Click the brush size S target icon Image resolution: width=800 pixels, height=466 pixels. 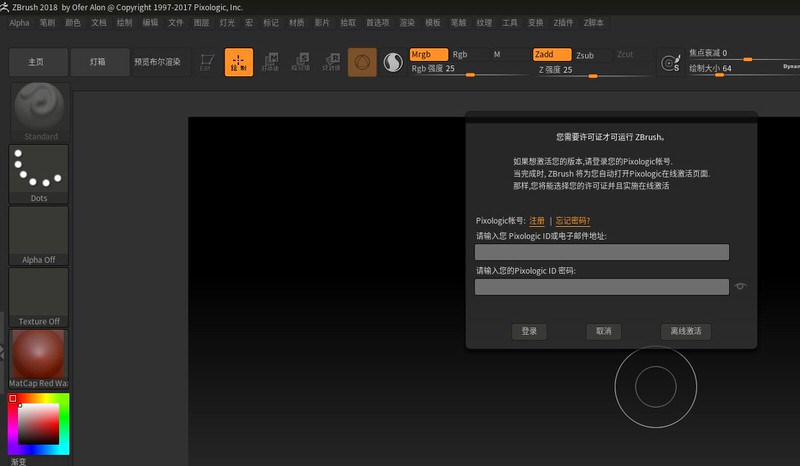coord(670,63)
